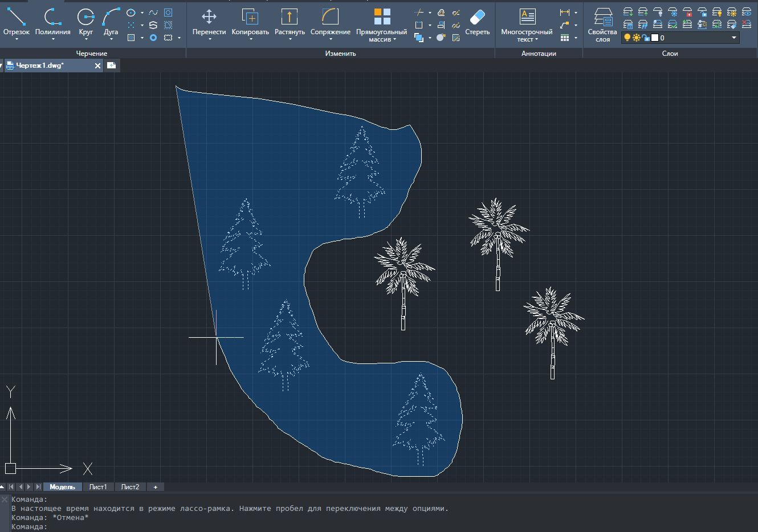Viewport: 758px width, 532px height.
Task: Toggle layer 0 on/off lightbulb
Action: (627, 38)
